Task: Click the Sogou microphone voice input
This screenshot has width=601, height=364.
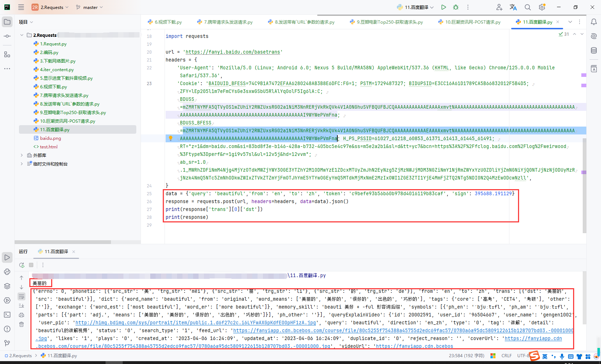Action: pyautogui.click(x=562, y=356)
